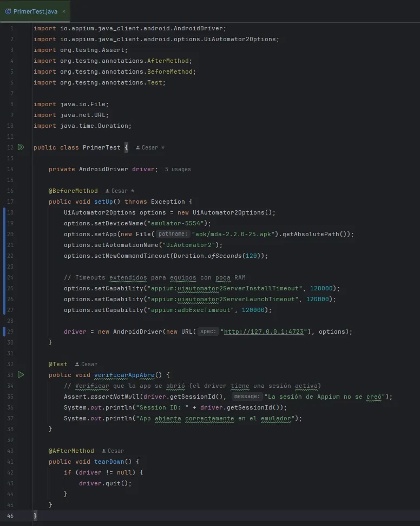Open Cesar author hint next to @BeforeMethod
This screenshot has height=526, width=420.
point(120,191)
